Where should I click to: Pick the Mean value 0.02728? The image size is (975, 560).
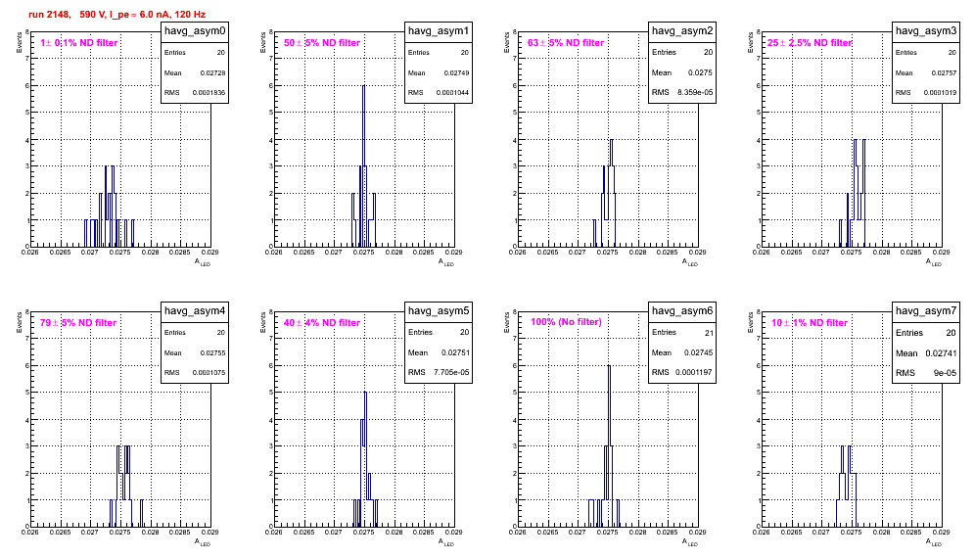click(x=212, y=72)
